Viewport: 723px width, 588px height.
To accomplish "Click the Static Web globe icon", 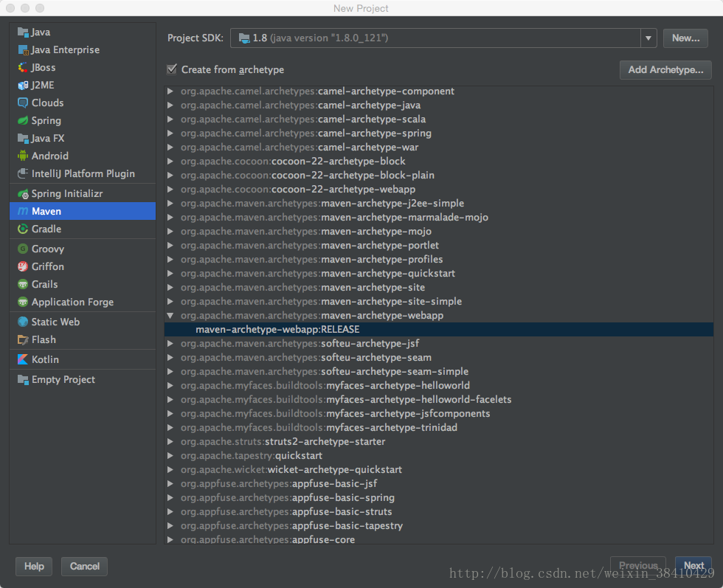I will click(23, 322).
